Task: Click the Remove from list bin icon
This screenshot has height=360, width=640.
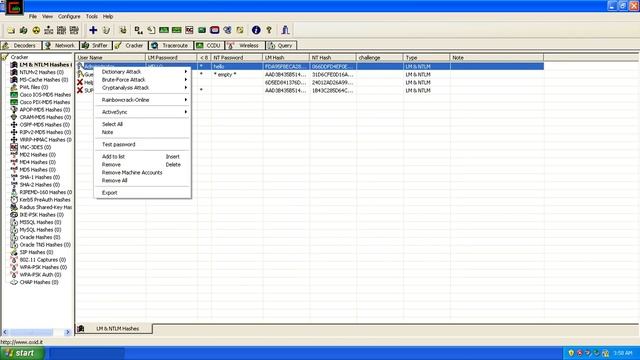Action: (106, 30)
